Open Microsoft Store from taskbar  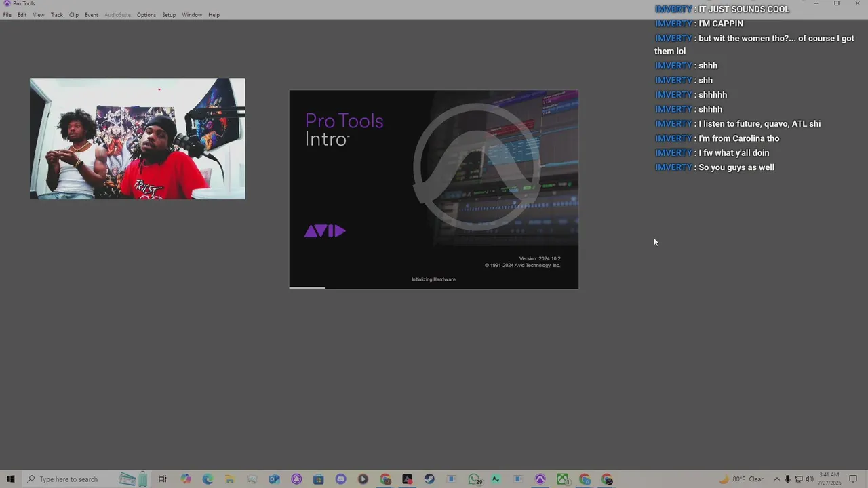[319, 479]
